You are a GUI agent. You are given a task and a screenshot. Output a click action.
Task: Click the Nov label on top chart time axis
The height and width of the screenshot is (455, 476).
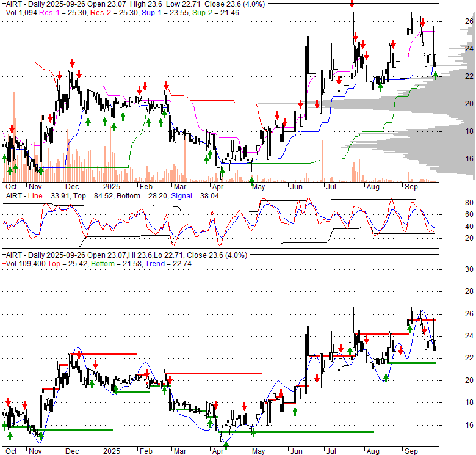click(35, 187)
